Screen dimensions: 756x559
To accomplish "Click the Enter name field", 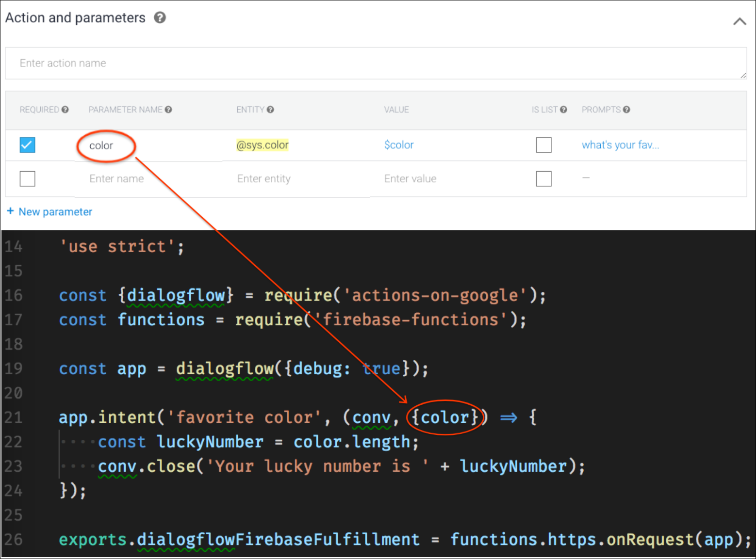I will coord(116,178).
